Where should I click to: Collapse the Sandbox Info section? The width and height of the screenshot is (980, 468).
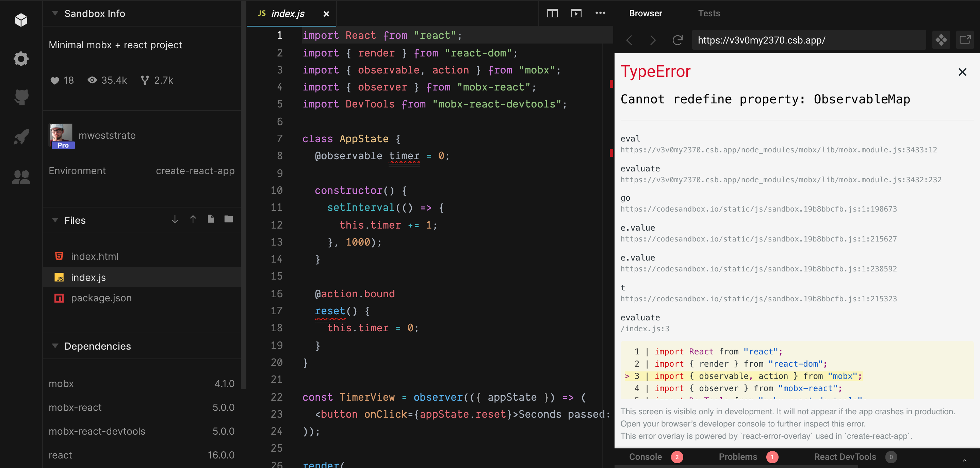coord(54,13)
